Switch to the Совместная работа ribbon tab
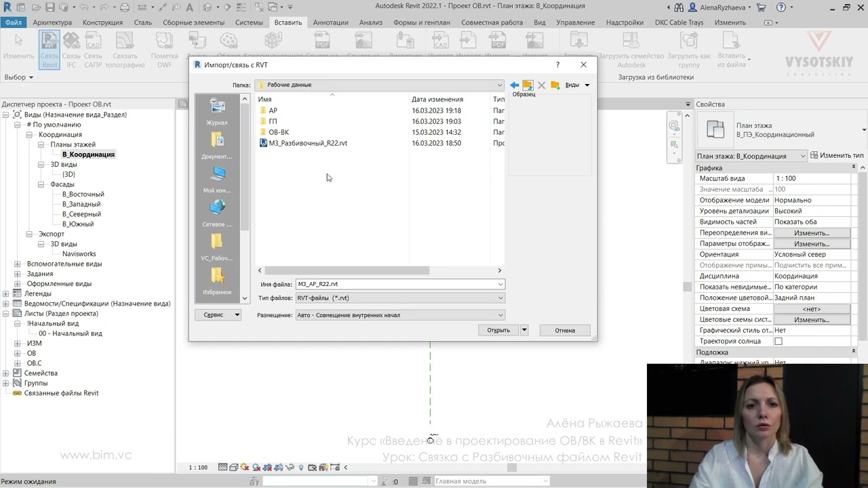The width and height of the screenshot is (868, 488). click(x=492, y=22)
